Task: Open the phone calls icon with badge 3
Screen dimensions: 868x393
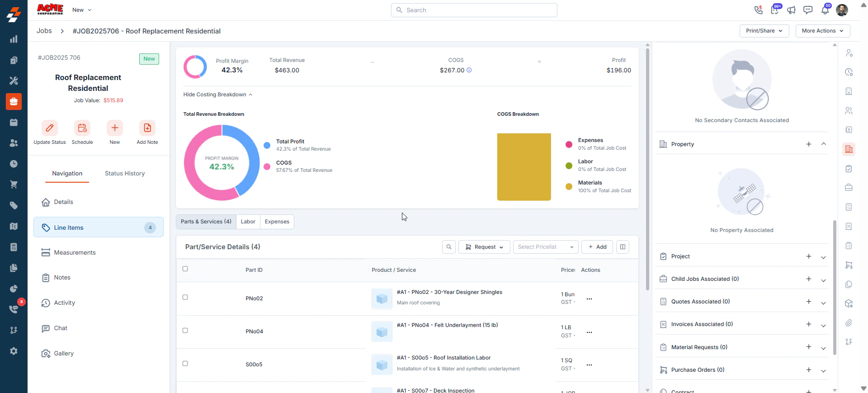Action: 14,309
